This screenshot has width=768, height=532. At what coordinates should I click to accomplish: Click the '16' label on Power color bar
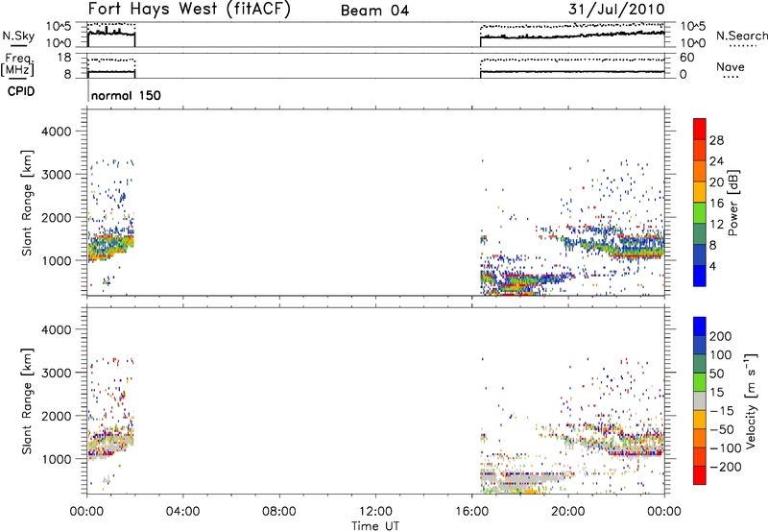coord(716,203)
